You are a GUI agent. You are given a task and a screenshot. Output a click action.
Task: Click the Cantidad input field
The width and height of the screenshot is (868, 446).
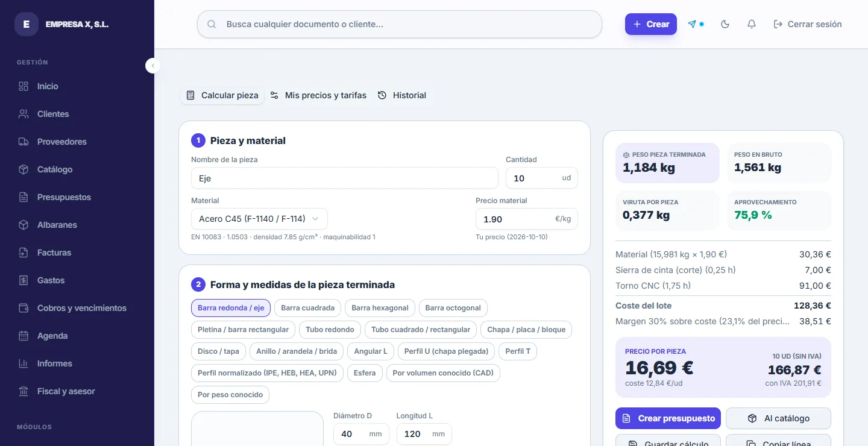(x=542, y=178)
